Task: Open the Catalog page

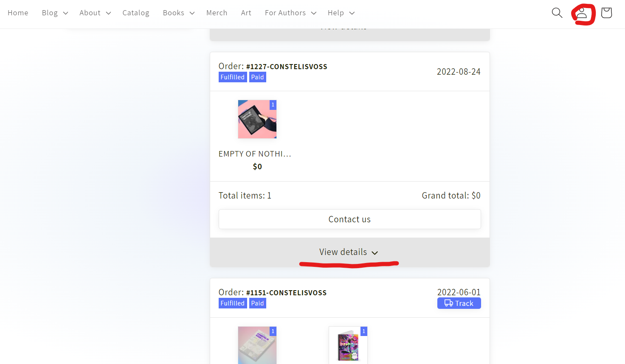Action: (x=136, y=13)
